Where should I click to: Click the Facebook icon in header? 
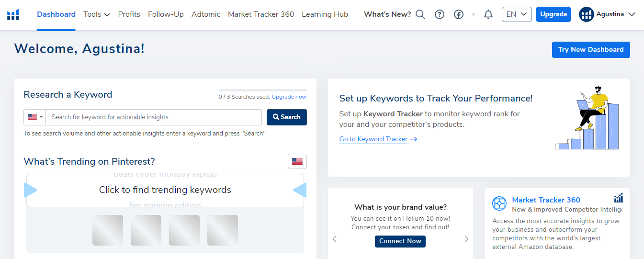[x=459, y=14]
